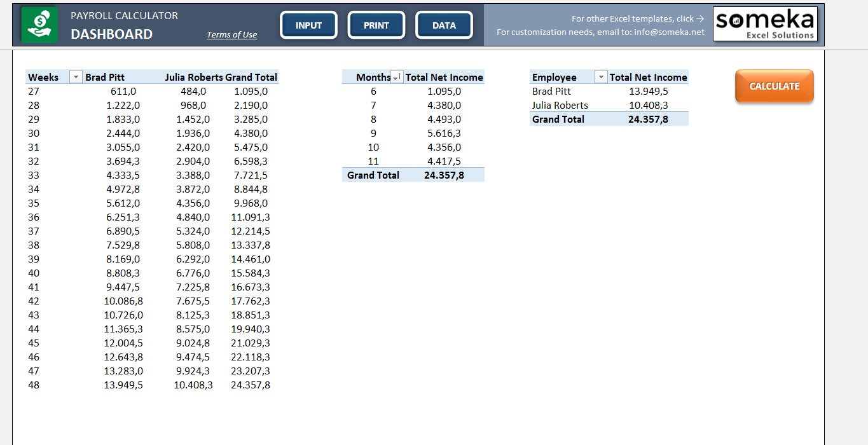Image resolution: width=868 pixels, height=445 pixels.
Task: Click the green payroll money-hand icon
Action: point(39,25)
